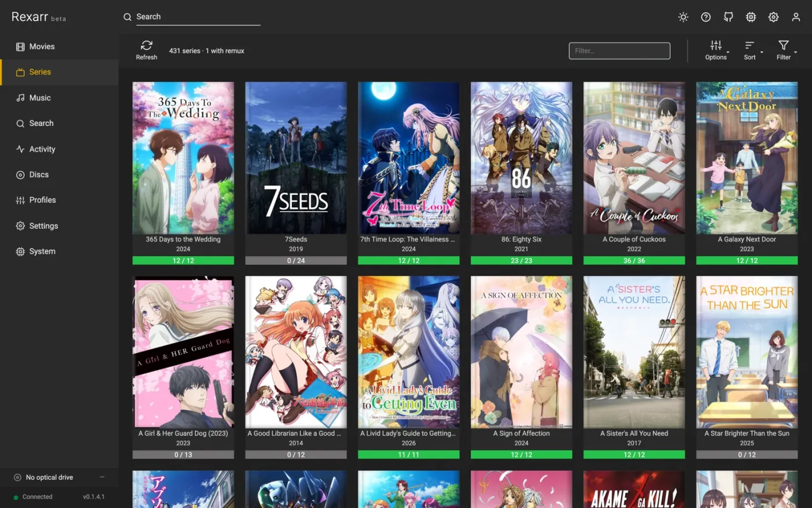This screenshot has height=508, width=812.
Task: Click the 7Seeds 0 / 24 progress bar
Action: [x=296, y=261]
